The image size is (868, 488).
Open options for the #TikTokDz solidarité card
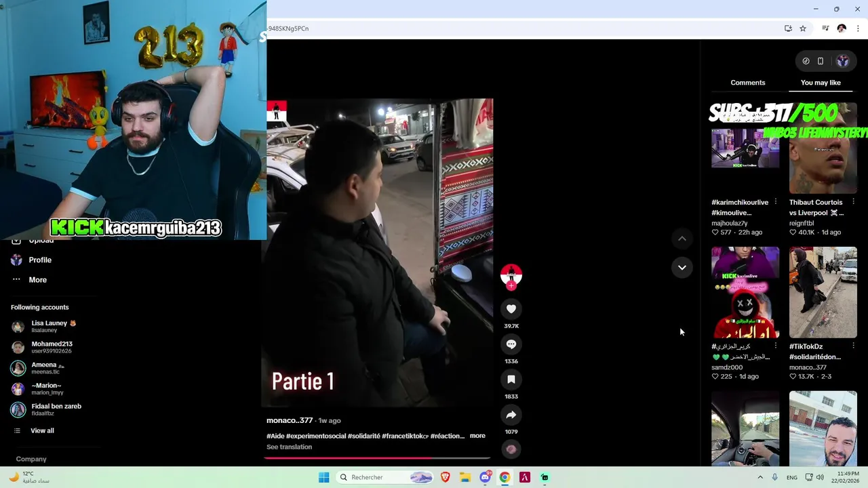pyautogui.click(x=853, y=346)
